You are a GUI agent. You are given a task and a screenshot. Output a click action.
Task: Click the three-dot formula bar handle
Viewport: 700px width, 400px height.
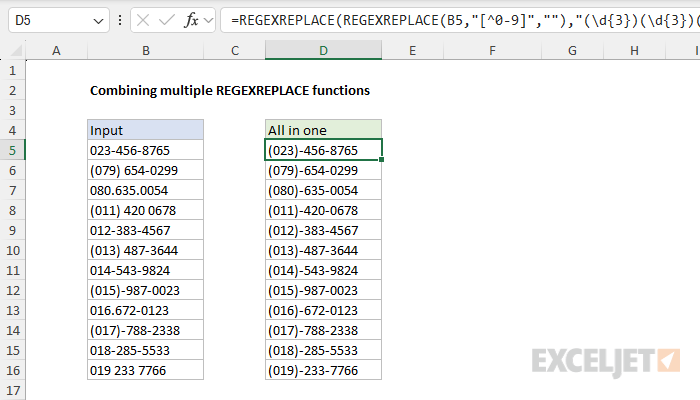pyautogui.click(x=120, y=20)
